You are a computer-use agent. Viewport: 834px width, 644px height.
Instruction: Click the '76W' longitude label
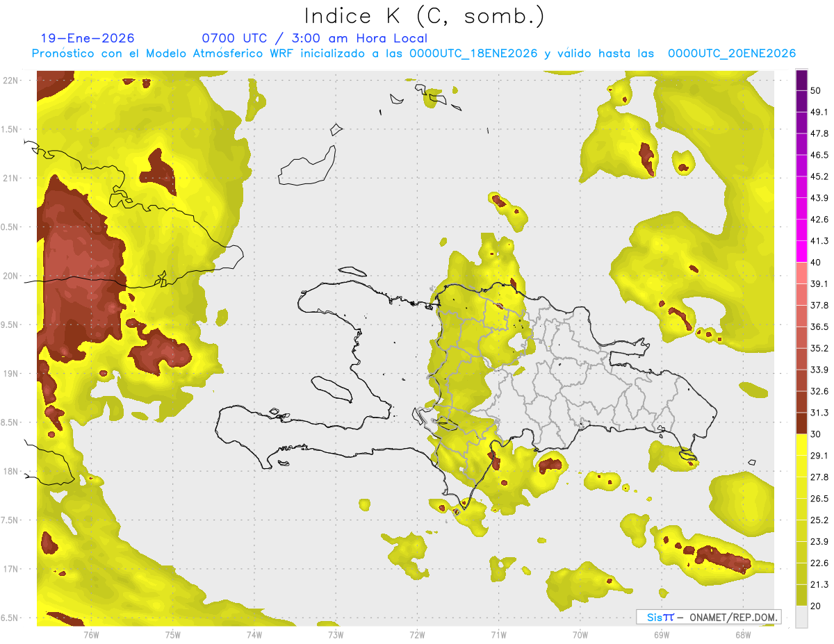[x=91, y=635]
